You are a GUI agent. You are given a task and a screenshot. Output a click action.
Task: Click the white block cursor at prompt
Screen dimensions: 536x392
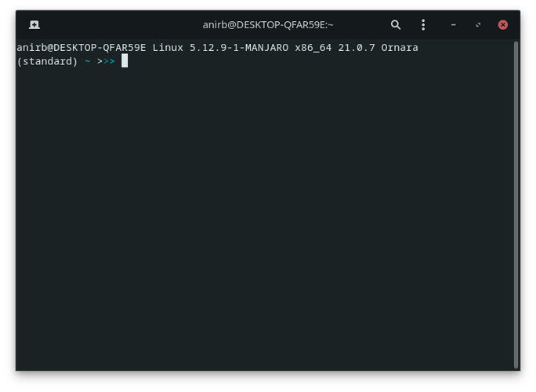125,61
